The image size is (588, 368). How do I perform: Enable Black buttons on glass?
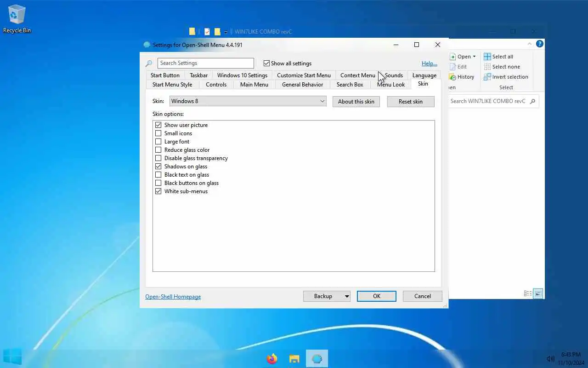tap(158, 183)
